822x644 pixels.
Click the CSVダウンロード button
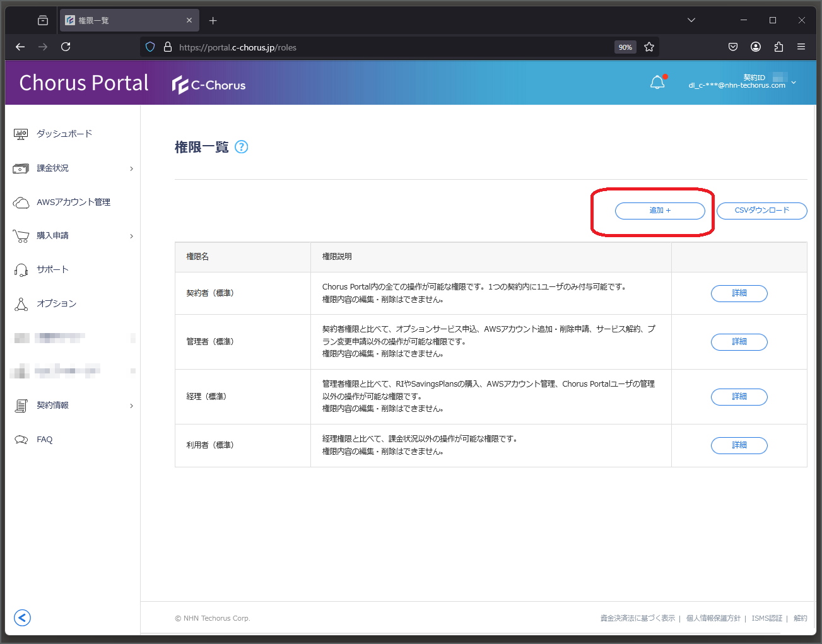762,211
